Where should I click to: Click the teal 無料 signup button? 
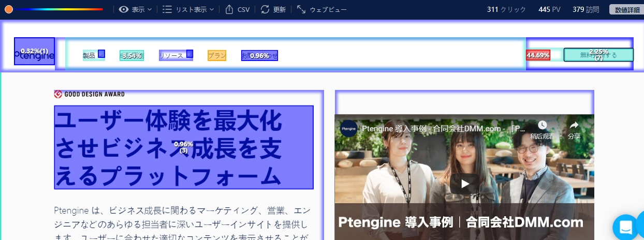[x=598, y=54]
